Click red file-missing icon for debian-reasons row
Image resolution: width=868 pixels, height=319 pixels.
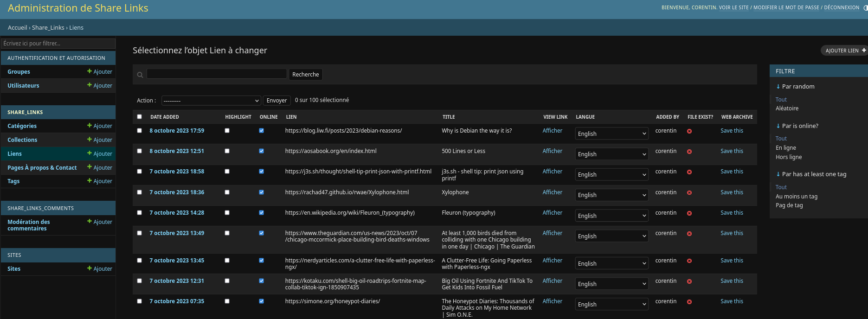pyautogui.click(x=689, y=131)
